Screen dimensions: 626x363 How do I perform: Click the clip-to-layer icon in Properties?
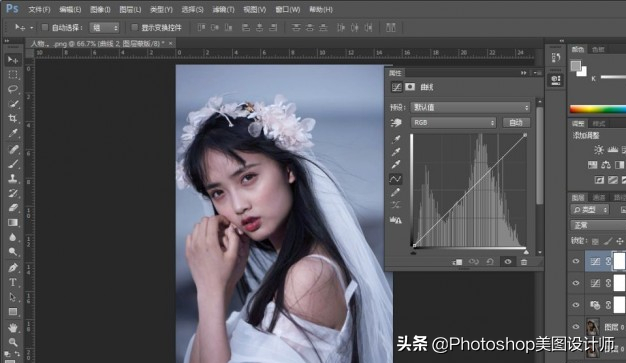click(x=458, y=262)
